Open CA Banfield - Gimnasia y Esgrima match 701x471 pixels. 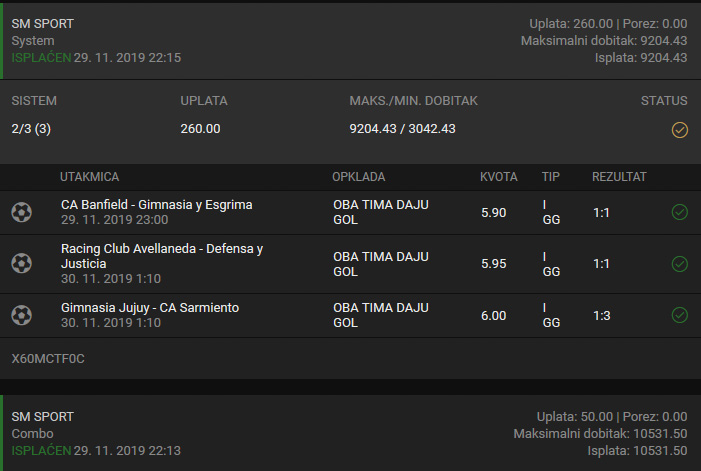[x=156, y=205]
